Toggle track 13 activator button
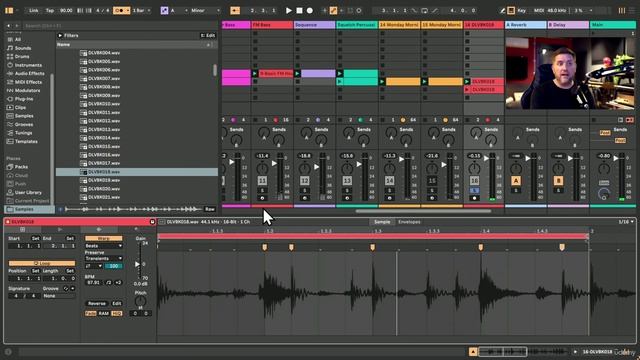The width and height of the screenshot is (640, 360). (347, 181)
